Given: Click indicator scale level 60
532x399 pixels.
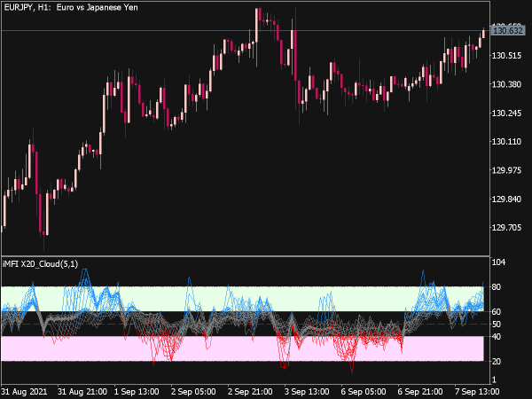Looking at the screenshot, I should coord(497,312).
